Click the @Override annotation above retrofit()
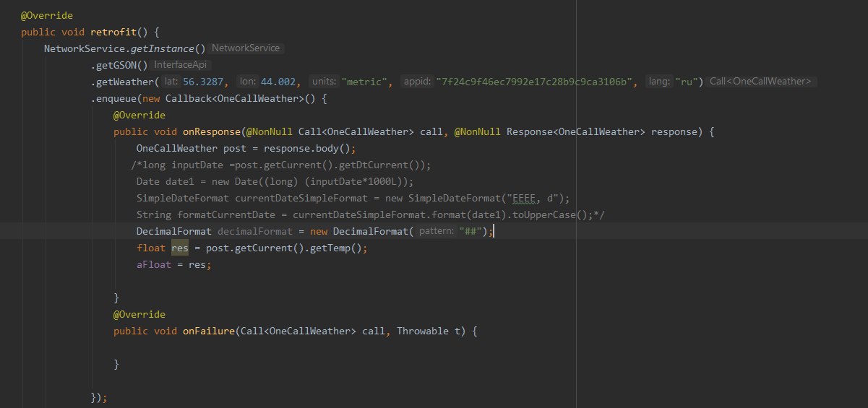Viewport: 868px width, 408px height. point(47,15)
